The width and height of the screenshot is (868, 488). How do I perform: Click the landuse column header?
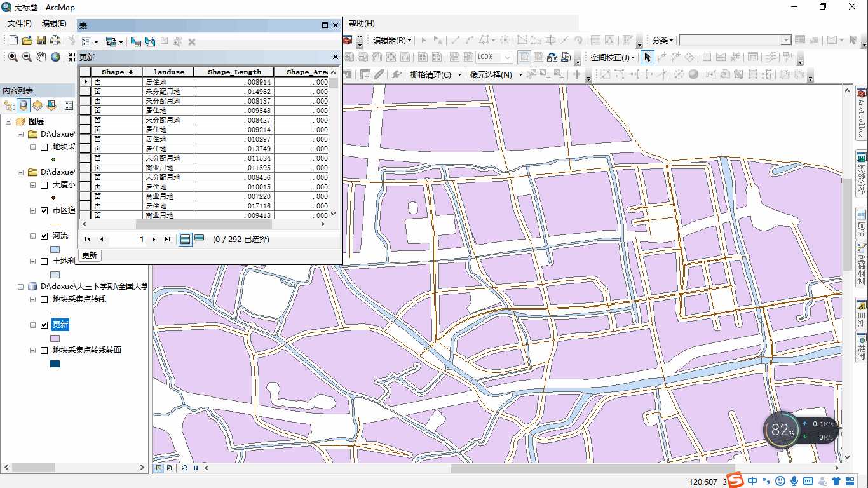pos(168,72)
